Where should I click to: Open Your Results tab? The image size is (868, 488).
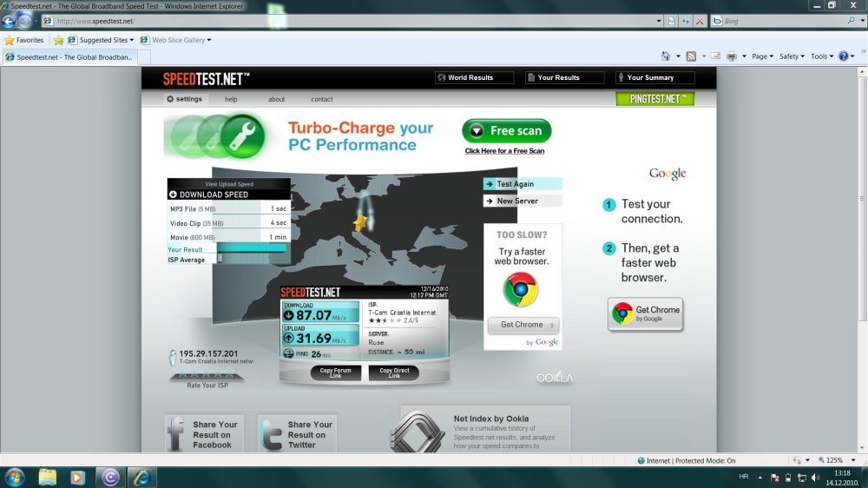564,77
